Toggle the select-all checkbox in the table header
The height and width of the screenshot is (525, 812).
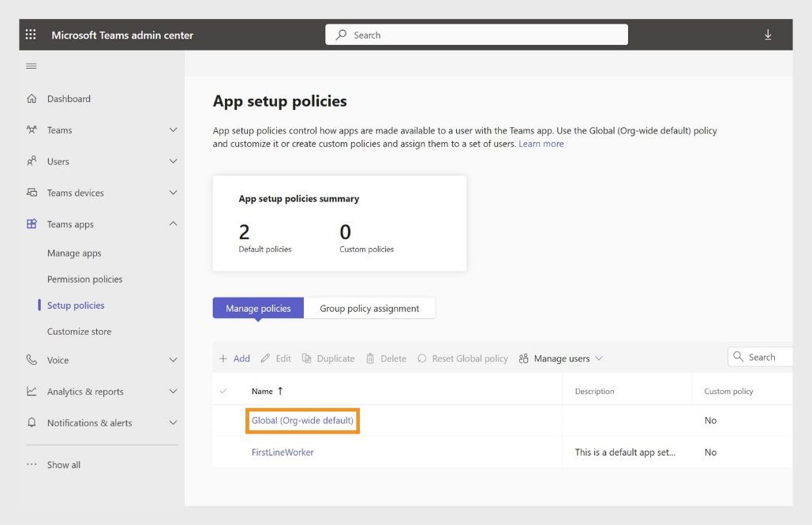click(x=224, y=391)
